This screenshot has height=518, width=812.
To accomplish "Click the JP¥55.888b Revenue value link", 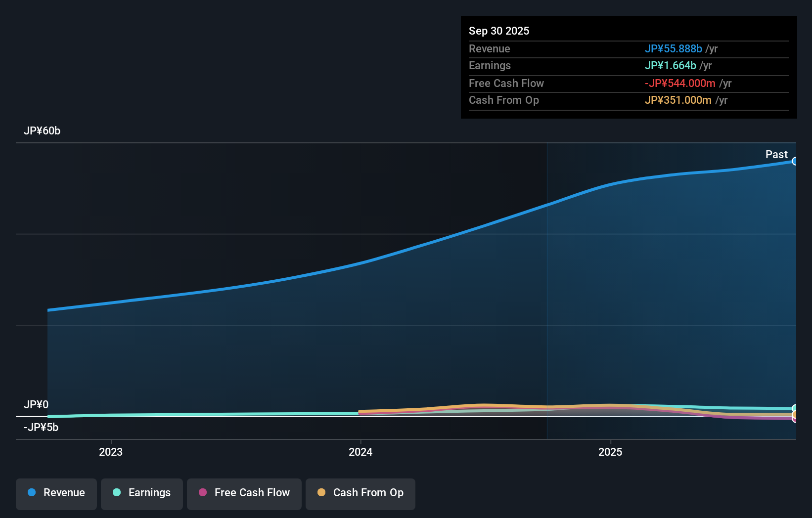I will coord(674,49).
